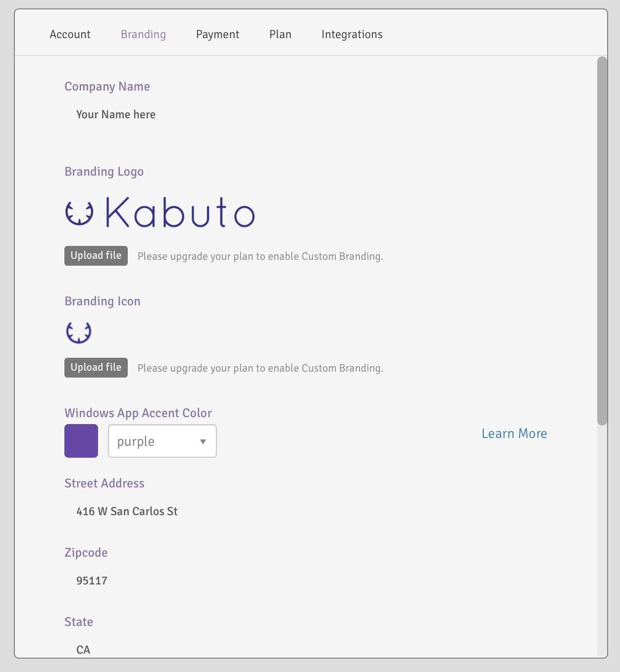Upload a file for Branding Icon
This screenshot has height=672, width=620.
pos(96,368)
